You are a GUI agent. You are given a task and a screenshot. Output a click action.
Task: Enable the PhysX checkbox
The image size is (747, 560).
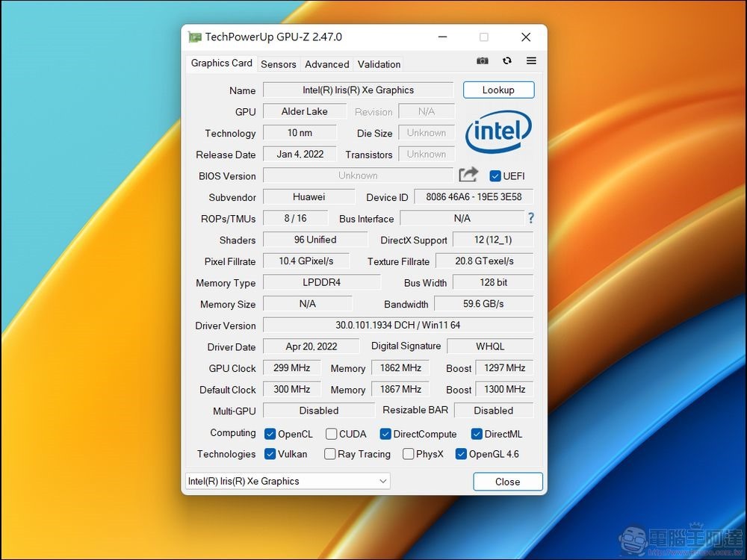click(x=409, y=454)
